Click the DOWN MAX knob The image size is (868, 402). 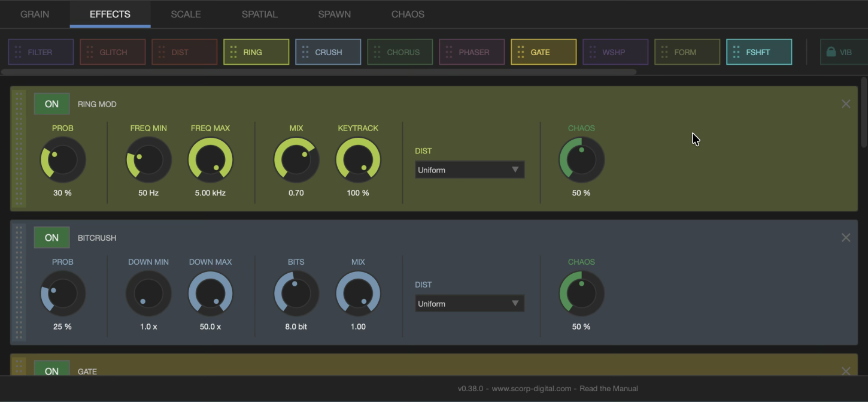click(210, 294)
